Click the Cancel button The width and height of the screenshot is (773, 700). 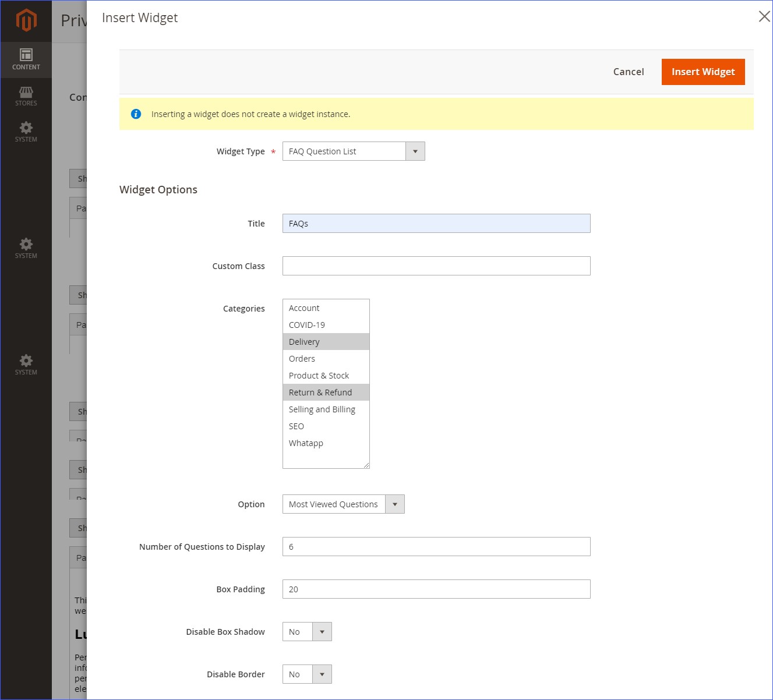point(628,72)
